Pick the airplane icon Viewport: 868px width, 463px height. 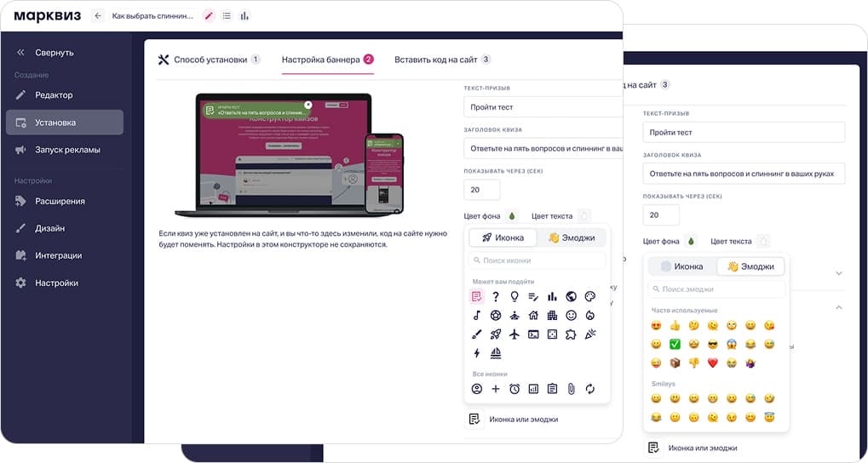(514, 334)
